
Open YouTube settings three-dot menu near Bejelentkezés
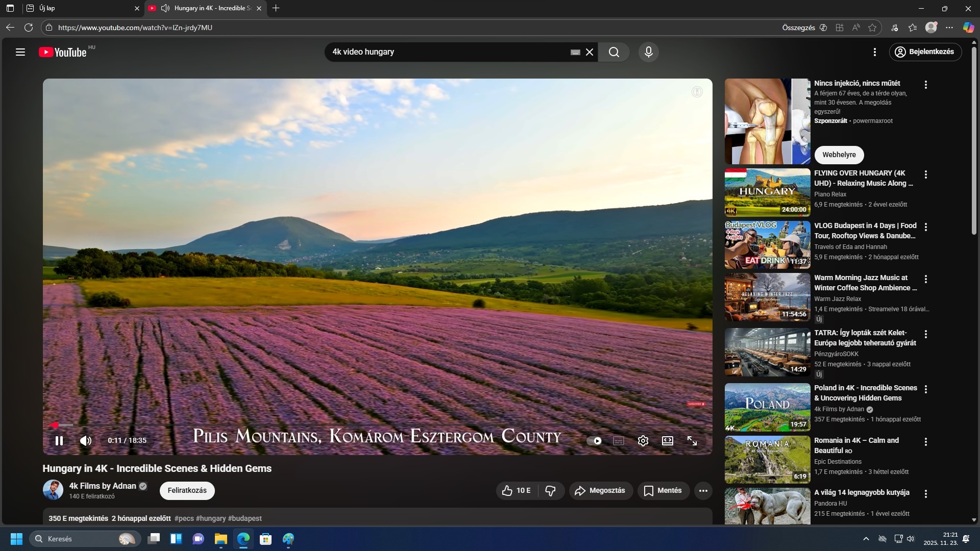coord(874,52)
